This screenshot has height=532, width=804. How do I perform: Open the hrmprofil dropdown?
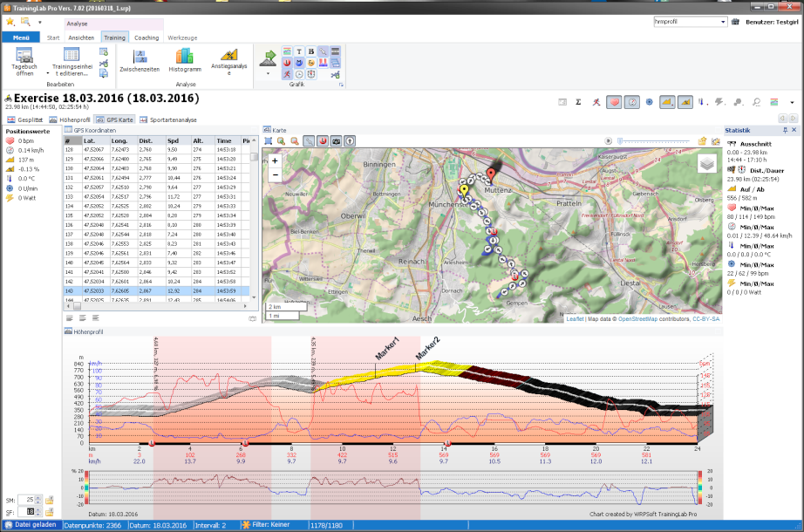click(x=723, y=22)
